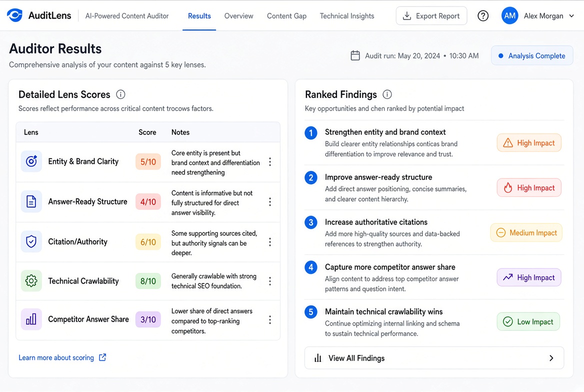Open the more options menu for Competitor Answer Share

pyautogui.click(x=270, y=319)
